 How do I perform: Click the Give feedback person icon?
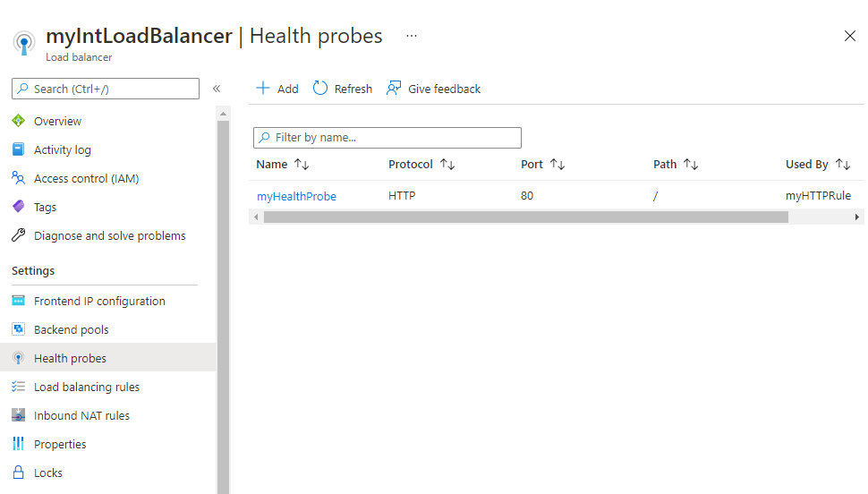coord(394,88)
